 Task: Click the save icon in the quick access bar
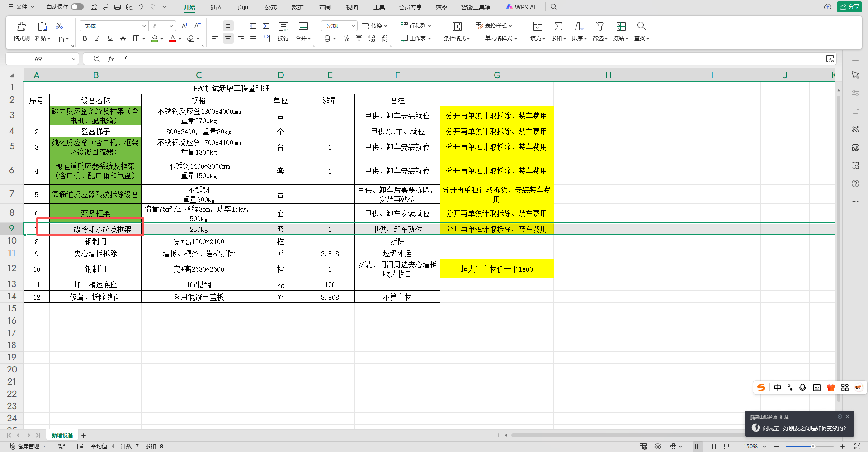(94, 7)
